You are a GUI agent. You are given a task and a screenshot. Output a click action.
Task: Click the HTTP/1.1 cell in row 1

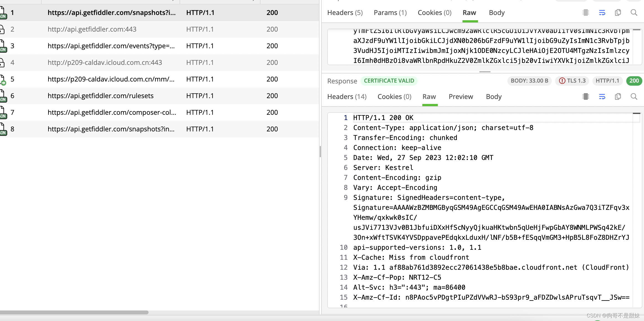pyautogui.click(x=200, y=13)
